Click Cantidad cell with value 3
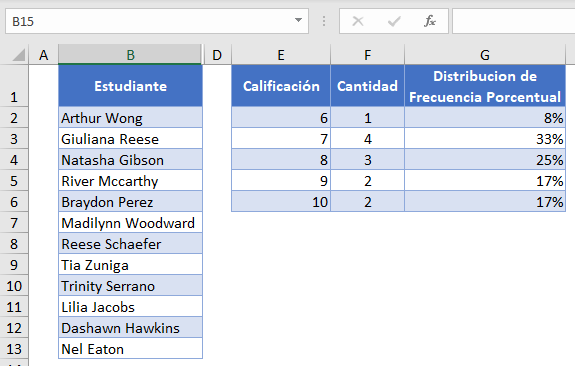 tap(367, 160)
